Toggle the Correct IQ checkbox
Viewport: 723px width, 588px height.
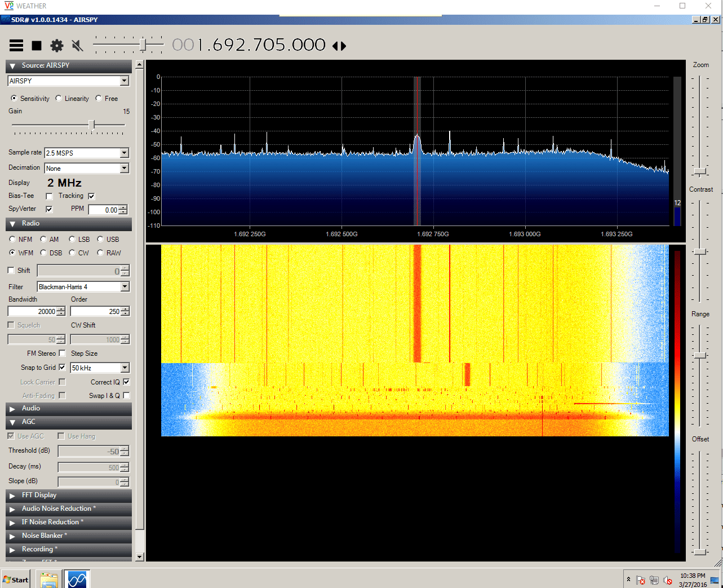[126, 382]
